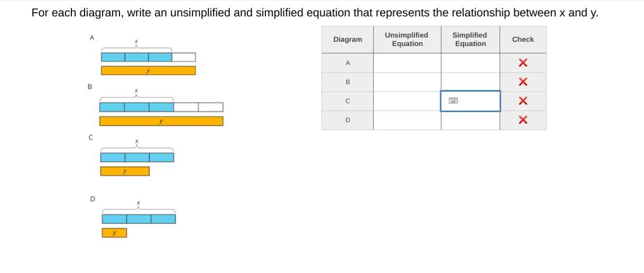644x273 pixels.
Task: Click the simplified equation cell for diagram A
Action: click(470, 63)
